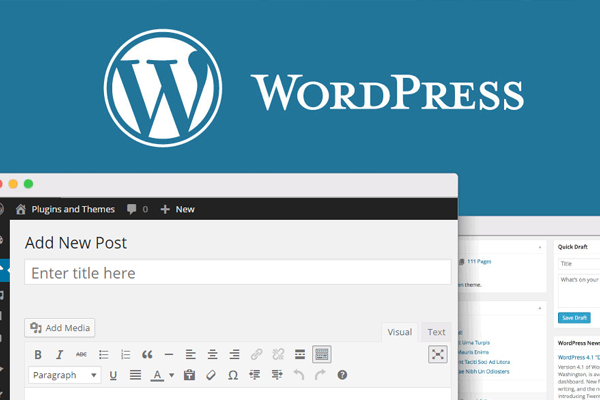
Task: Insert the Read More tag
Action: pyautogui.click(x=300, y=354)
